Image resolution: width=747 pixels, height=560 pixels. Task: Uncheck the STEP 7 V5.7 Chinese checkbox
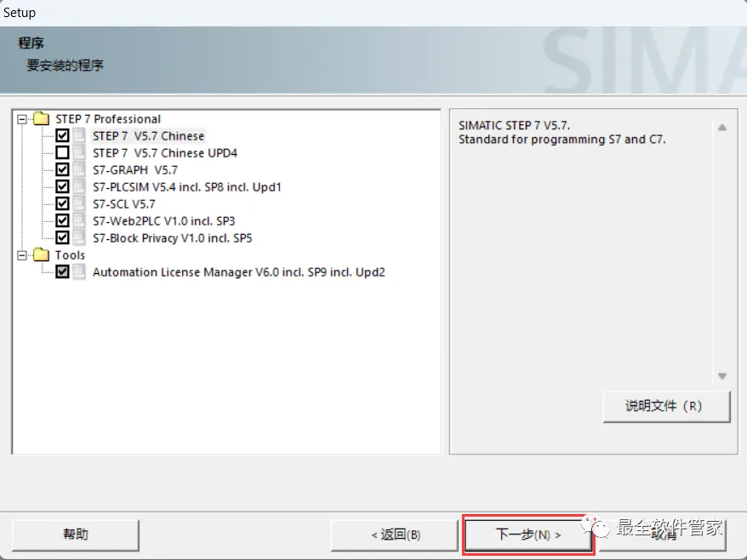pos(62,135)
